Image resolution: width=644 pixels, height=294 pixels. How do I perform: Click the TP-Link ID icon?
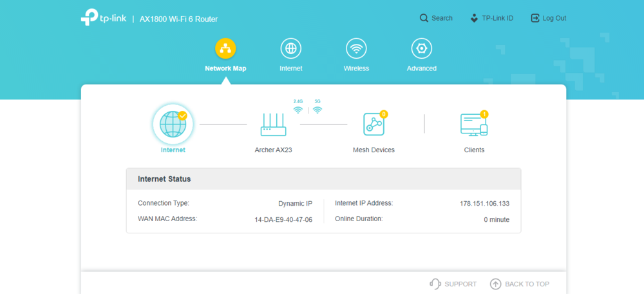[x=474, y=18]
